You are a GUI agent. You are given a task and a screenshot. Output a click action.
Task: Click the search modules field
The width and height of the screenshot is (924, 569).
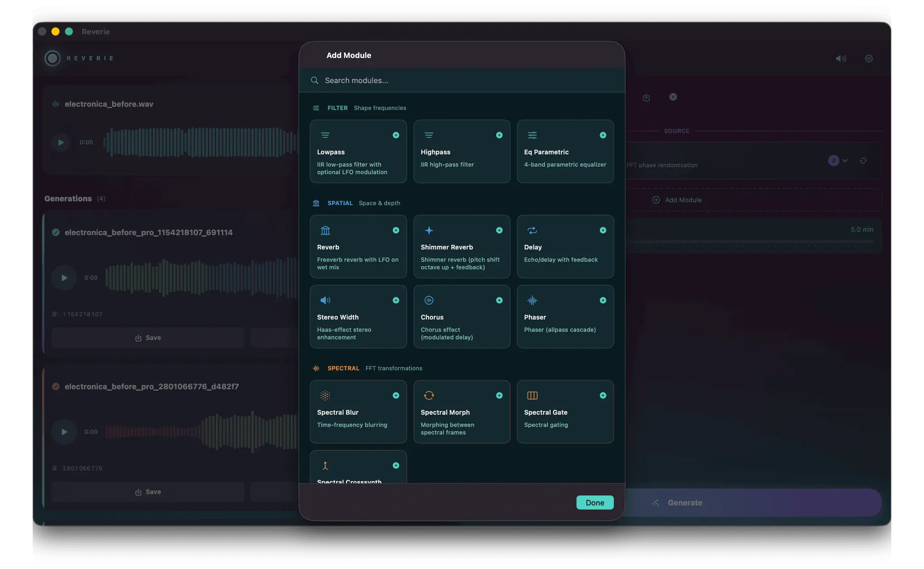coord(462,80)
